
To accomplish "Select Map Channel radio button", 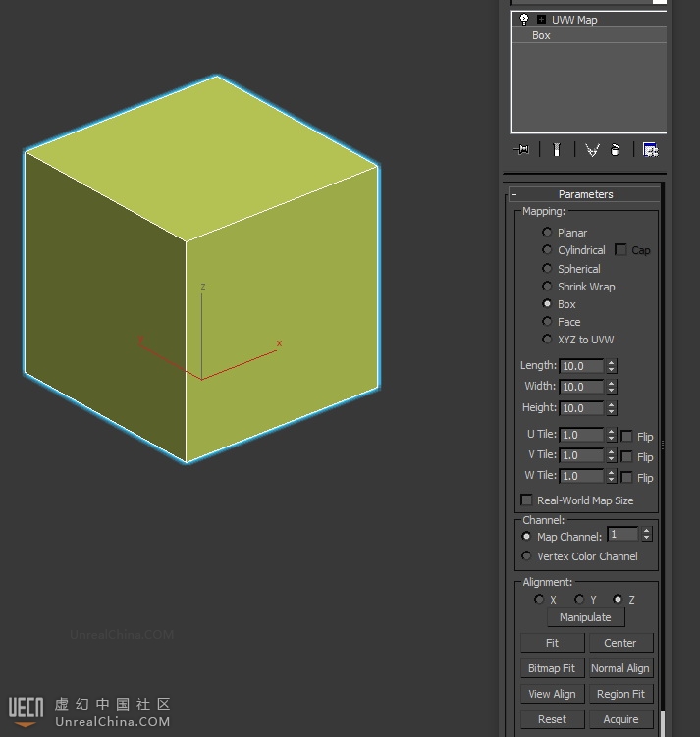I will click(526, 536).
